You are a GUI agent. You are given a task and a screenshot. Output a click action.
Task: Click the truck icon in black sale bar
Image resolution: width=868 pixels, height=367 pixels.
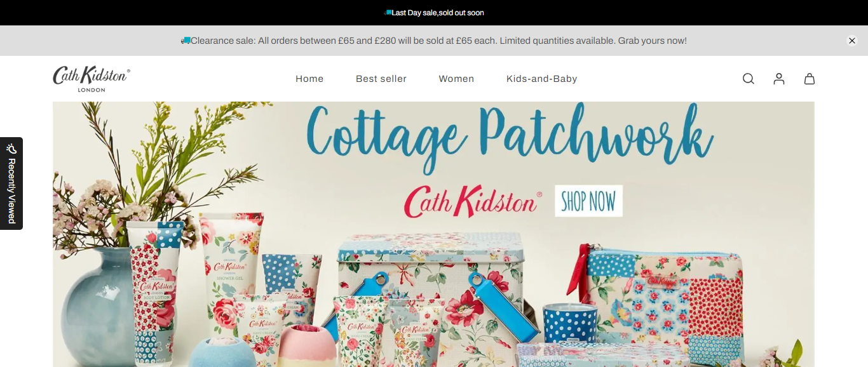(x=388, y=13)
